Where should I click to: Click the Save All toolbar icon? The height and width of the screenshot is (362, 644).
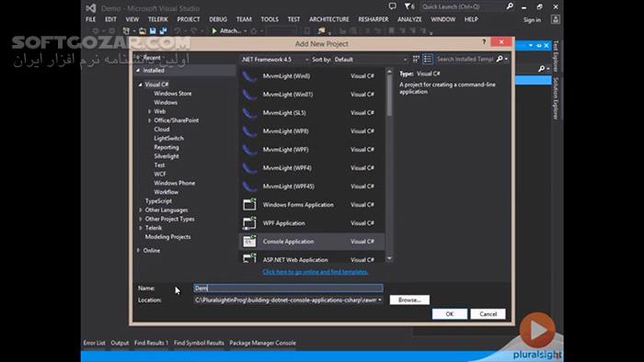coord(163,30)
